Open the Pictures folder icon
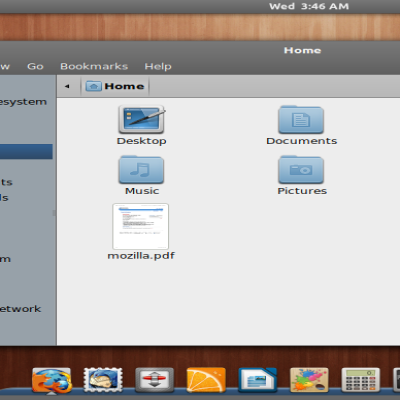400x400 pixels. [x=301, y=169]
